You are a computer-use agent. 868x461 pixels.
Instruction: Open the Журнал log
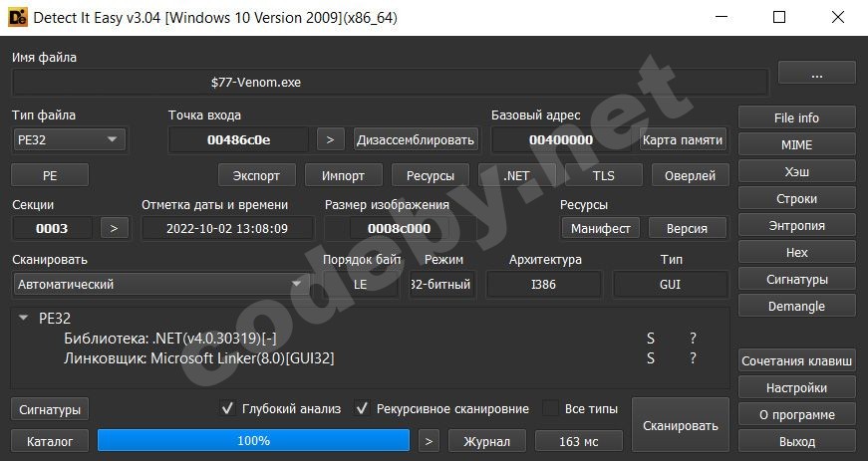click(x=486, y=442)
